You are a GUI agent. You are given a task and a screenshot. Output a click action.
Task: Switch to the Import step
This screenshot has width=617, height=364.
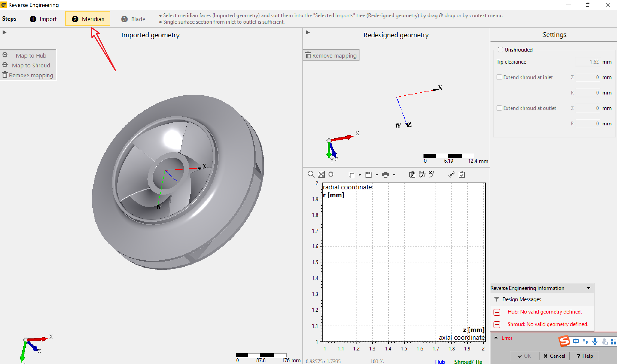tap(43, 19)
